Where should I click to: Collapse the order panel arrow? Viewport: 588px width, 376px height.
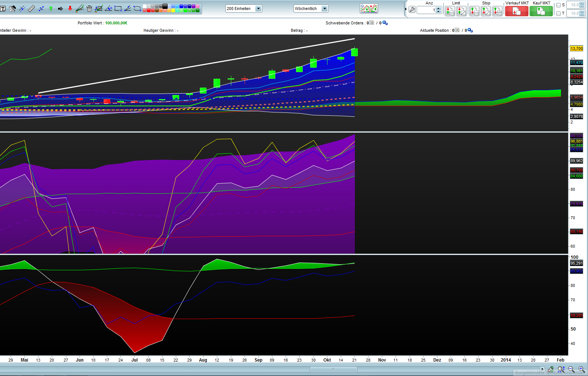[x=406, y=9]
